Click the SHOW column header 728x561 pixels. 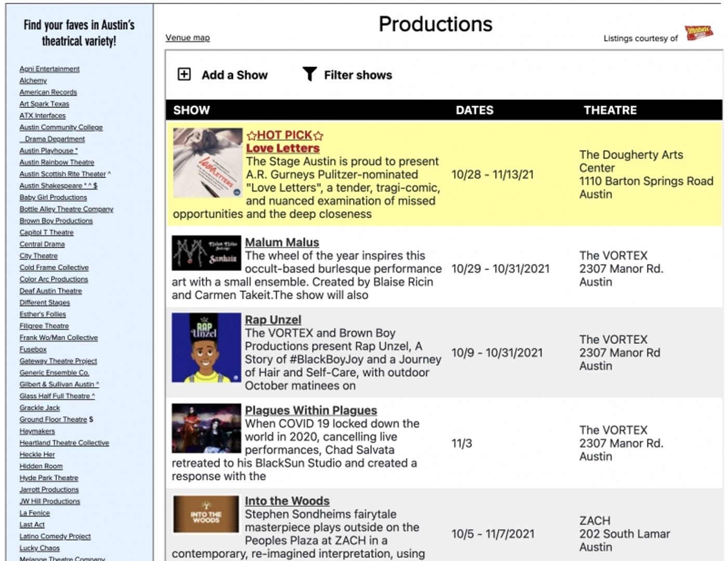point(190,110)
